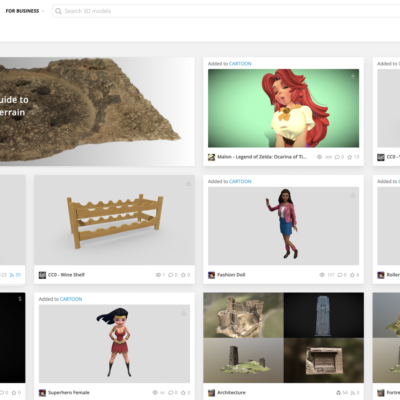Click views eye icon for Superhero Female
The image size is (400, 400).
[x=155, y=393]
